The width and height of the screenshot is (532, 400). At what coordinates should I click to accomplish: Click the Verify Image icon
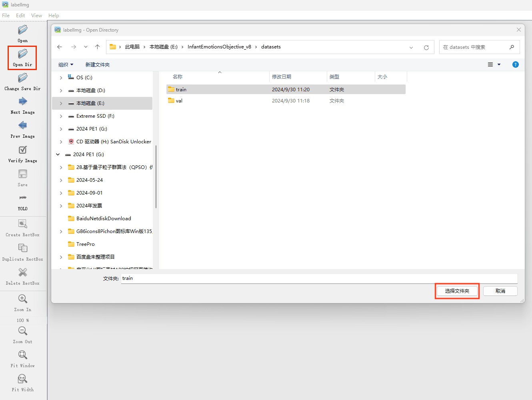(x=22, y=150)
